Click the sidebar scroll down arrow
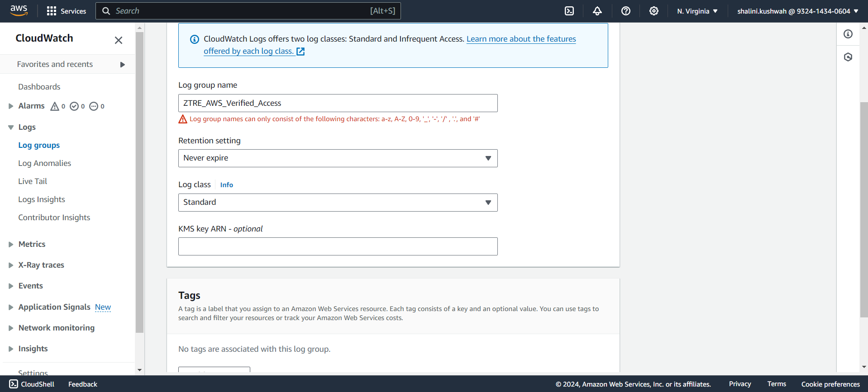This screenshot has width=868, height=392. click(139, 370)
